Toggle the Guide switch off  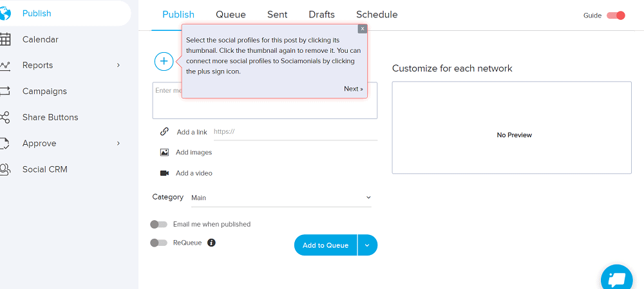[x=616, y=15]
